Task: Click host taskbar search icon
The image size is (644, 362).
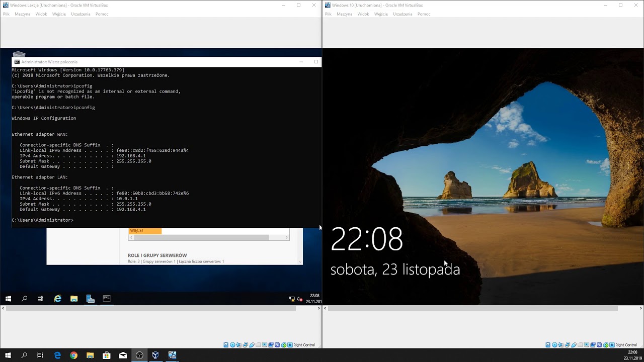Action: (x=24, y=355)
